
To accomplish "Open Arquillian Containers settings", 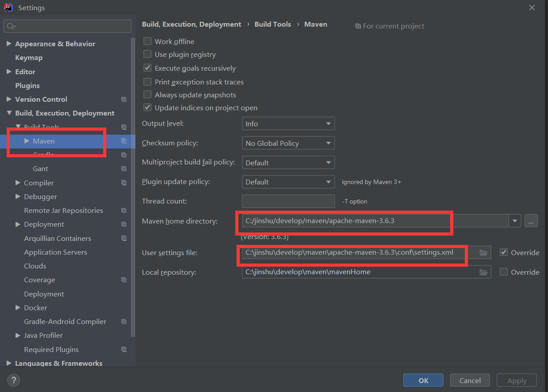I will tap(57, 239).
